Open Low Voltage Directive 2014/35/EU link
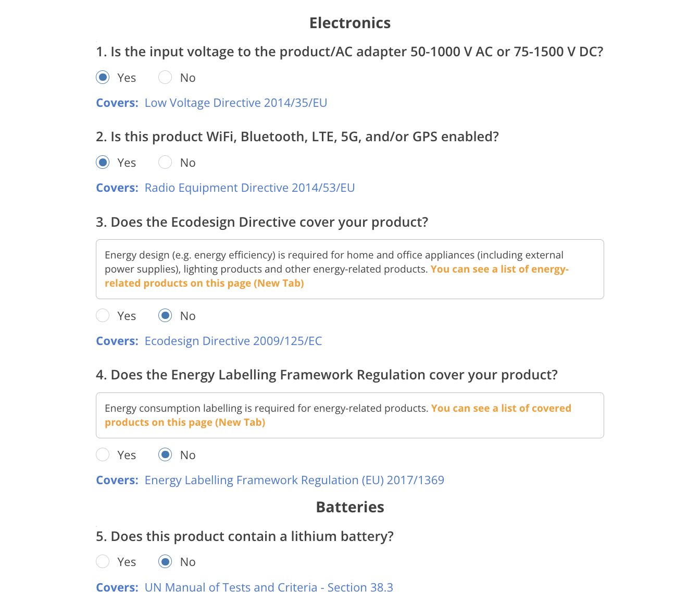The height and width of the screenshot is (603, 700). (x=236, y=103)
